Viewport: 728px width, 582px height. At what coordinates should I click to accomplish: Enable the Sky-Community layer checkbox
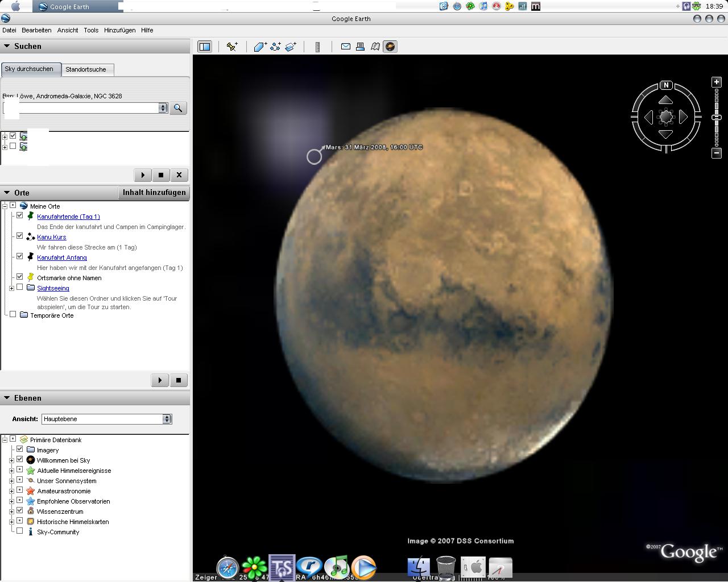(20, 531)
